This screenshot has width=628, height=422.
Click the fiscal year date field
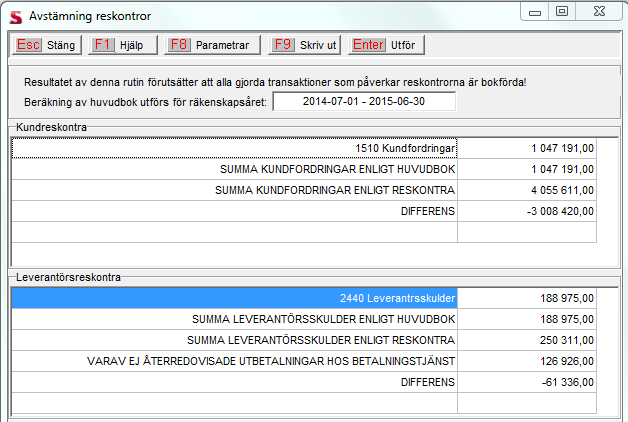(364, 101)
